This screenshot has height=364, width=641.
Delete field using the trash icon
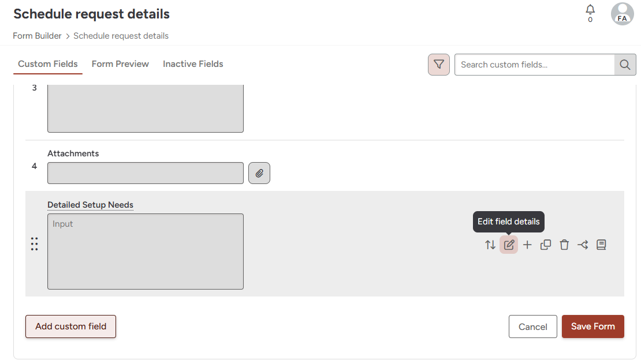tap(564, 245)
